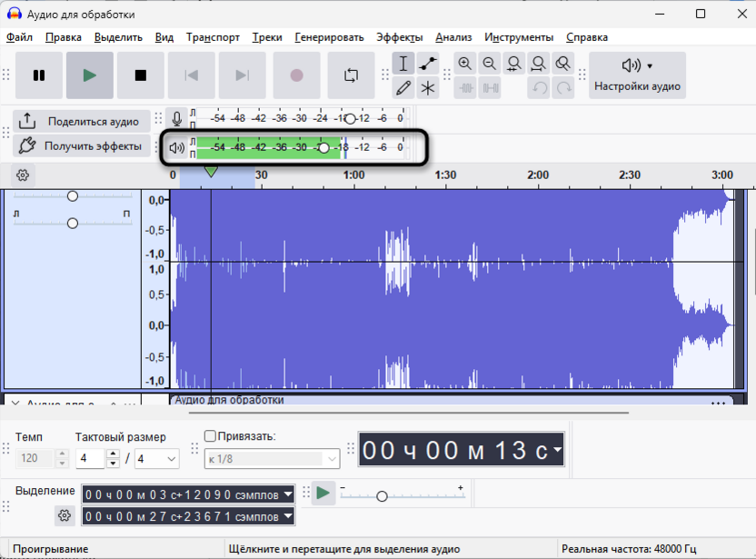Enable the Привязать snap checkbox

coord(210,436)
